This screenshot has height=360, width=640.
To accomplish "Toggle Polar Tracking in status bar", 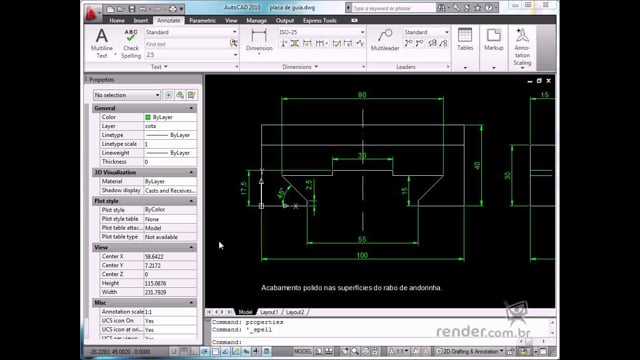I will click(205, 351).
